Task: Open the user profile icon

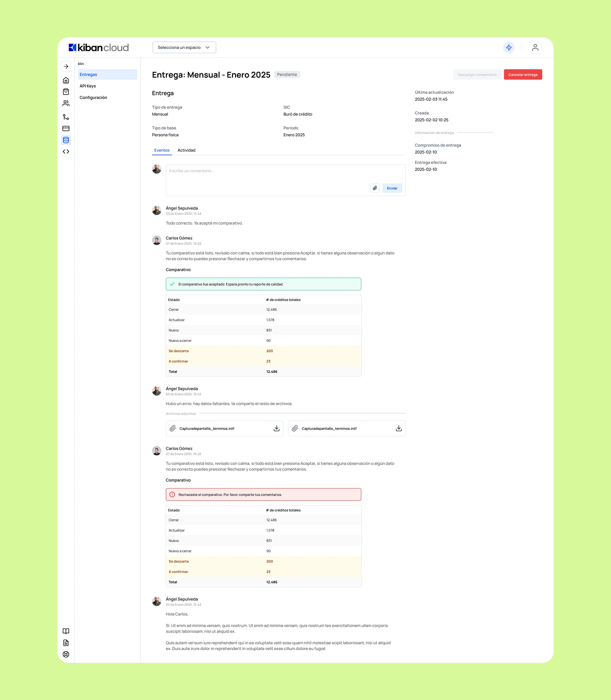Action: [x=535, y=47]
